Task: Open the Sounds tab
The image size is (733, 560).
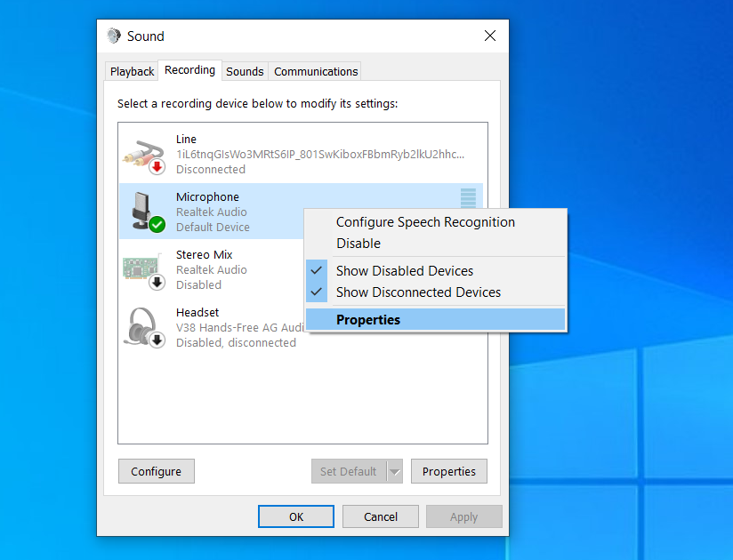Action: point(245,71)
